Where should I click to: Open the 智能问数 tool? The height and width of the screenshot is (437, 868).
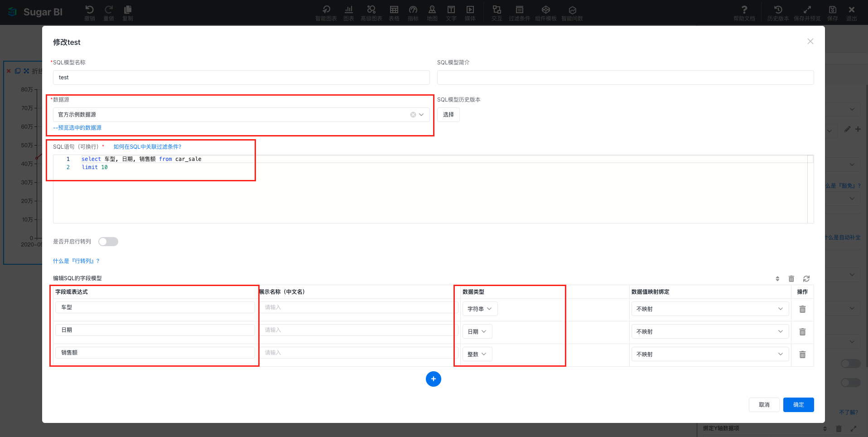(572, 13)
